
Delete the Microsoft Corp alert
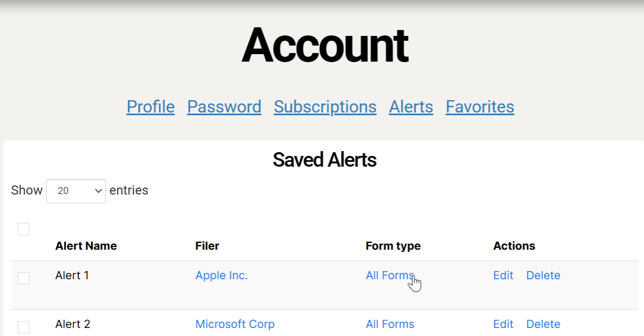pos(543,324)
